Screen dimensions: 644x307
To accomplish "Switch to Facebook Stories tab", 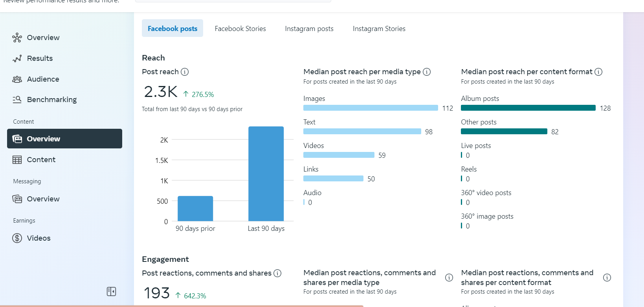I will pos(240,29).
